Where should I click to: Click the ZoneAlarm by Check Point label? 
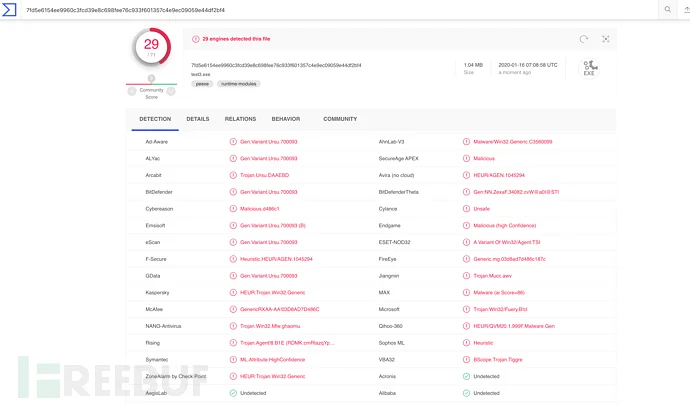(x=176, y=376)
